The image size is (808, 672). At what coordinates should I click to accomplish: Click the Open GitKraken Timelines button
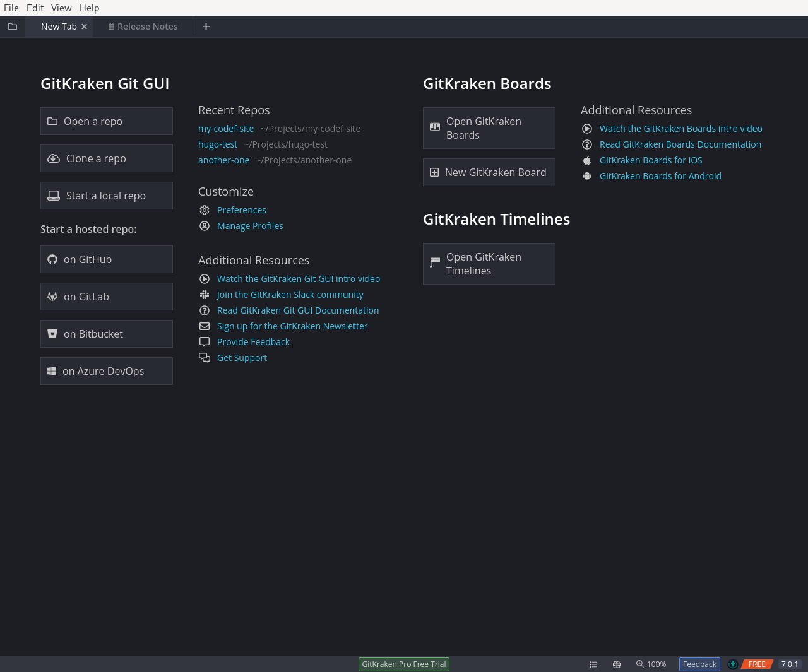(489, 264)
